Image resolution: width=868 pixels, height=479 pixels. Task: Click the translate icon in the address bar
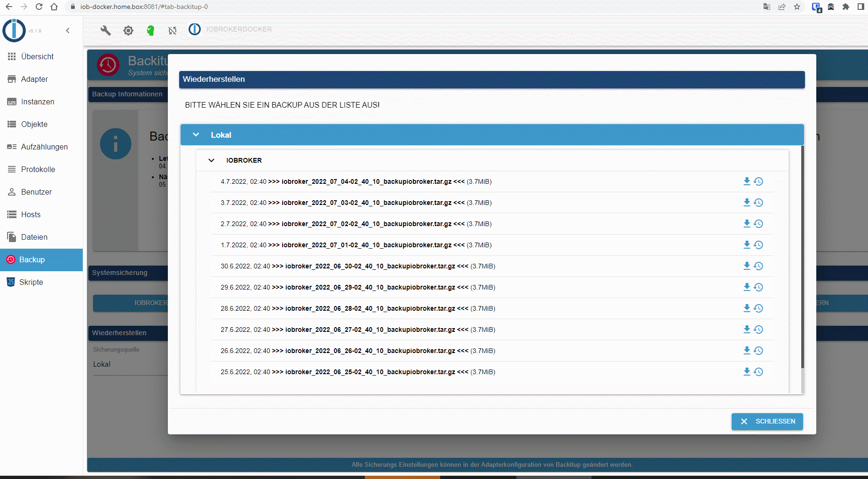766,7
